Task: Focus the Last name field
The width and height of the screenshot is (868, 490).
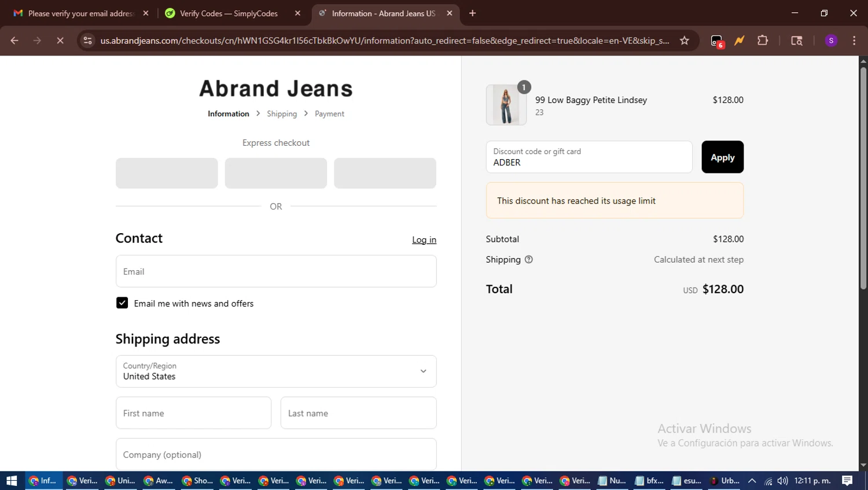Action: click(358, 413)
